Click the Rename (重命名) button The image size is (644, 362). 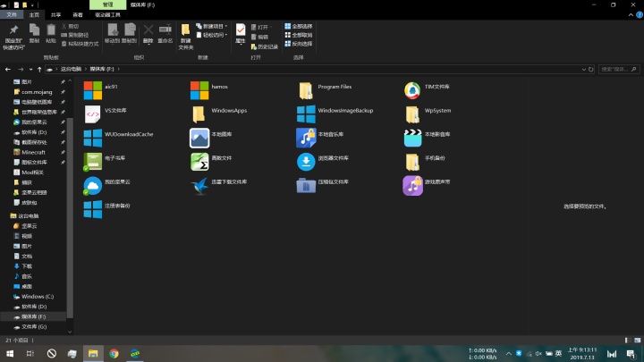165,34
